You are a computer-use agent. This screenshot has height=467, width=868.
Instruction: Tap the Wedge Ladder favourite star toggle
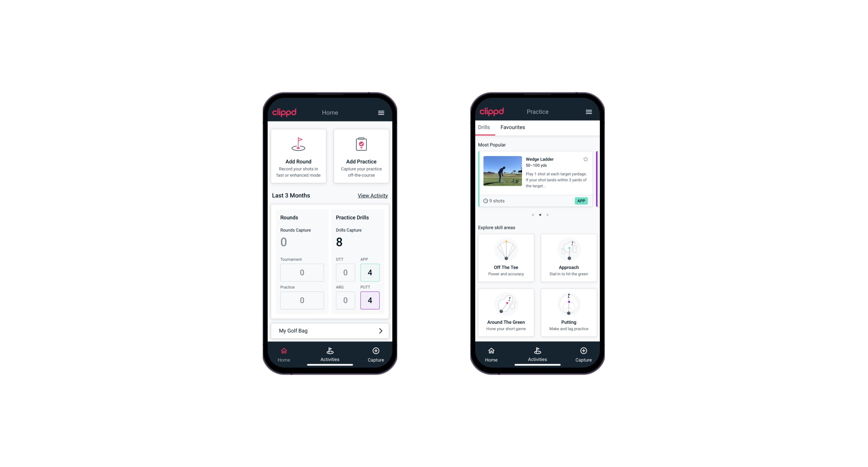click(585, 159)
